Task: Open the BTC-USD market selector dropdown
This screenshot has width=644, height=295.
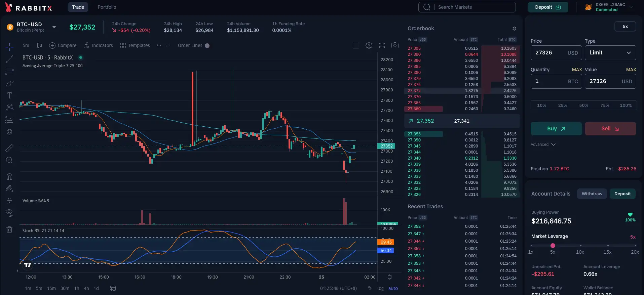Action: click(x=54, y=27)
